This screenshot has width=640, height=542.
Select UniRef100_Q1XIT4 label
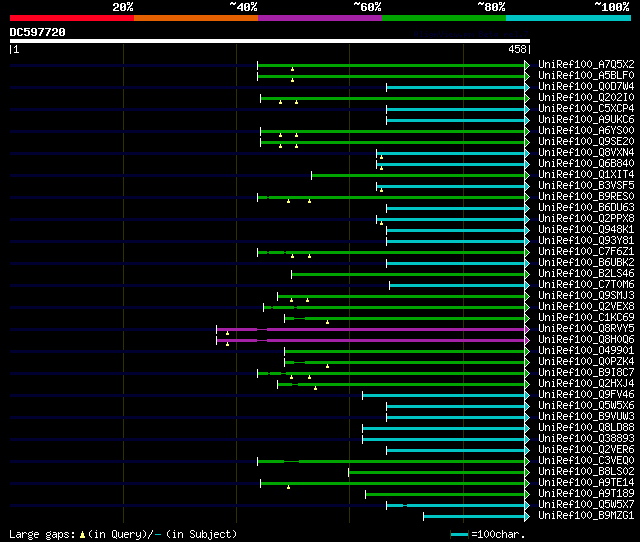click(x=586, y=175)
